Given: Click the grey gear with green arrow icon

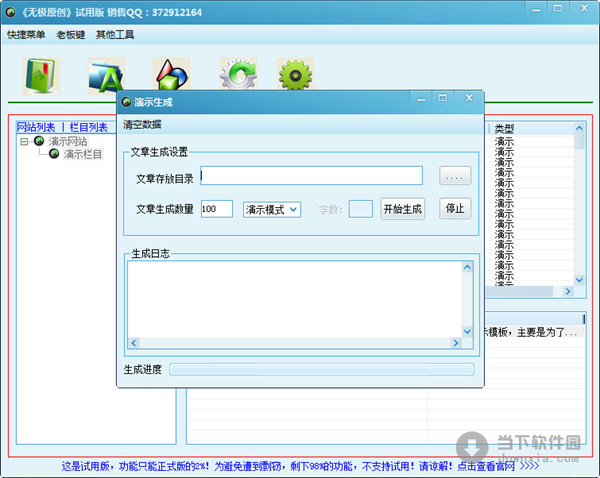Looking at the screenshot, I should pyautogui.click(x=237, y=76).
